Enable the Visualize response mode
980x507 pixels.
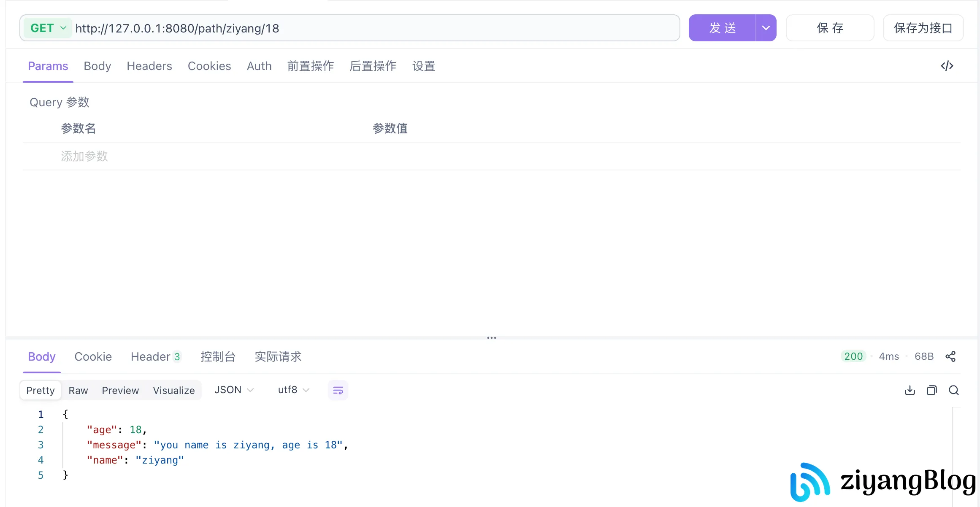(x=173, y=390)
